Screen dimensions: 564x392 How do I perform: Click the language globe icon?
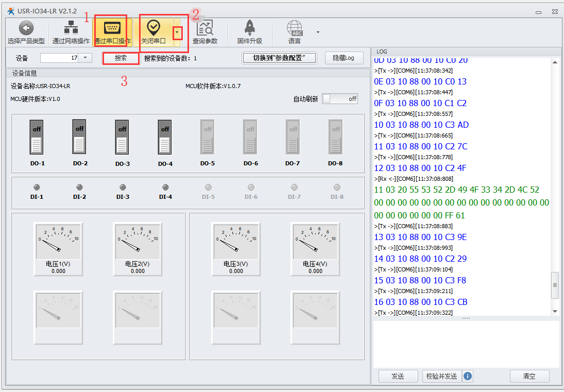pyautogui.click(x=295, y=28)
